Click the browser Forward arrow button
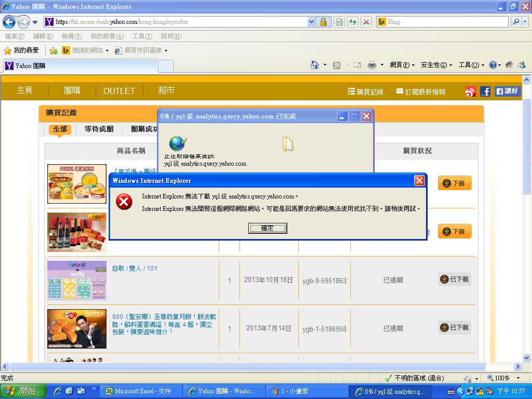532x399 pixels. click(x=23, y=22)
